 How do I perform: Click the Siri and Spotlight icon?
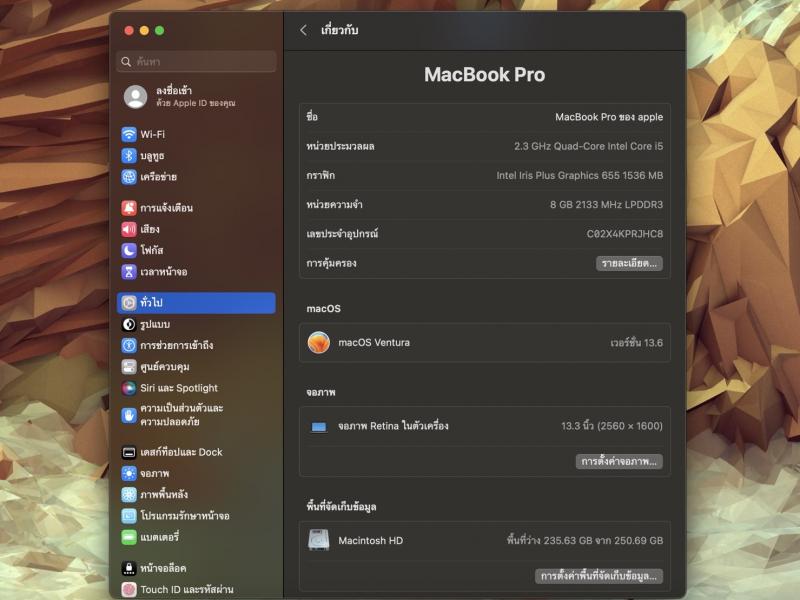click(129, 388)
